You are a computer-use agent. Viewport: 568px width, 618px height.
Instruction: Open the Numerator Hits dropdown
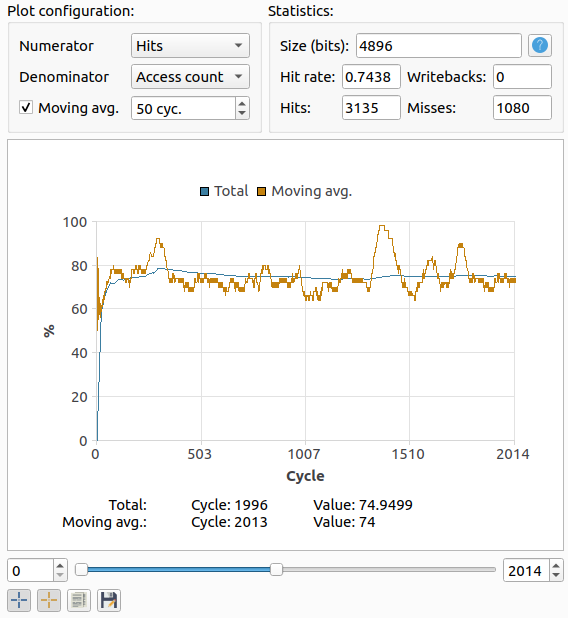pos(190,46)
